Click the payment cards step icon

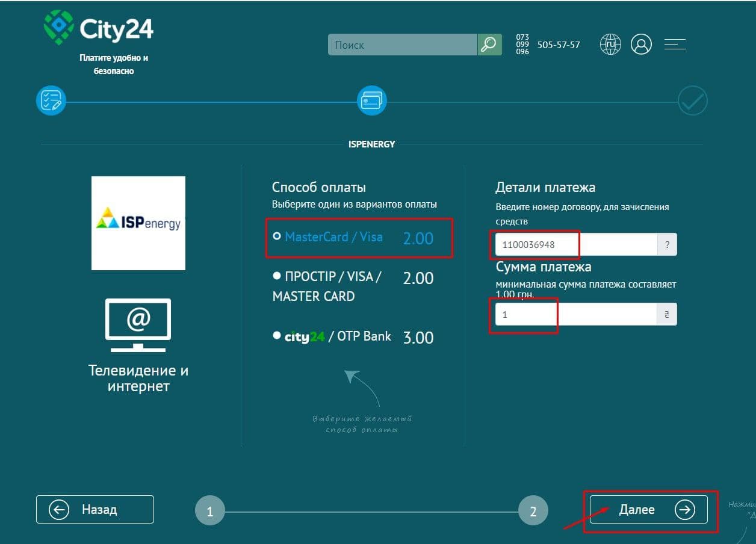(x=372, y=101)
